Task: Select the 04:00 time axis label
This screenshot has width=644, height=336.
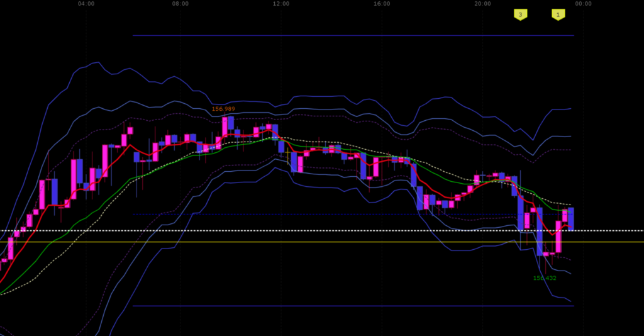Action: coord(86,4)
